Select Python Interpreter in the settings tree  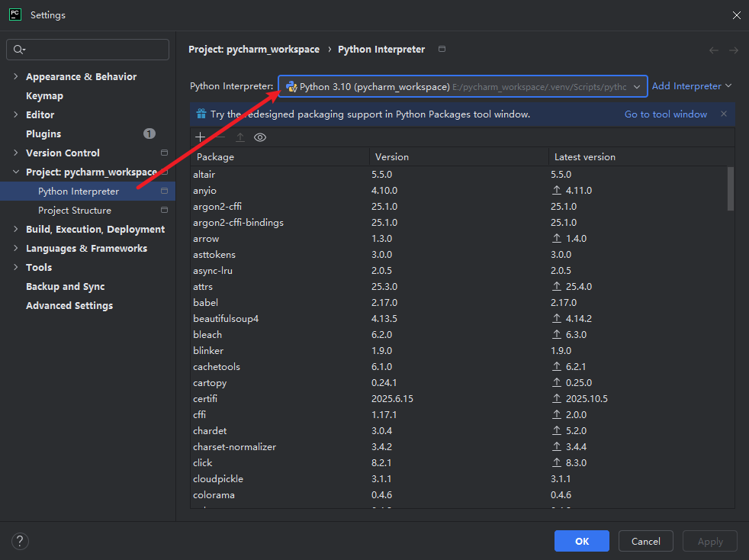(79, 191)
